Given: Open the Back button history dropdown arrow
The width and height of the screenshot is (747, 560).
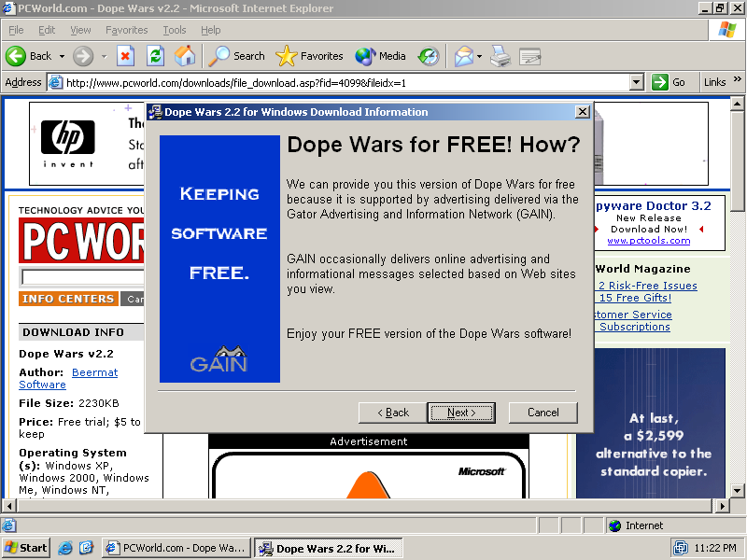Looking at the screenshot, I should pyautogui.click(x=62, y=56).
